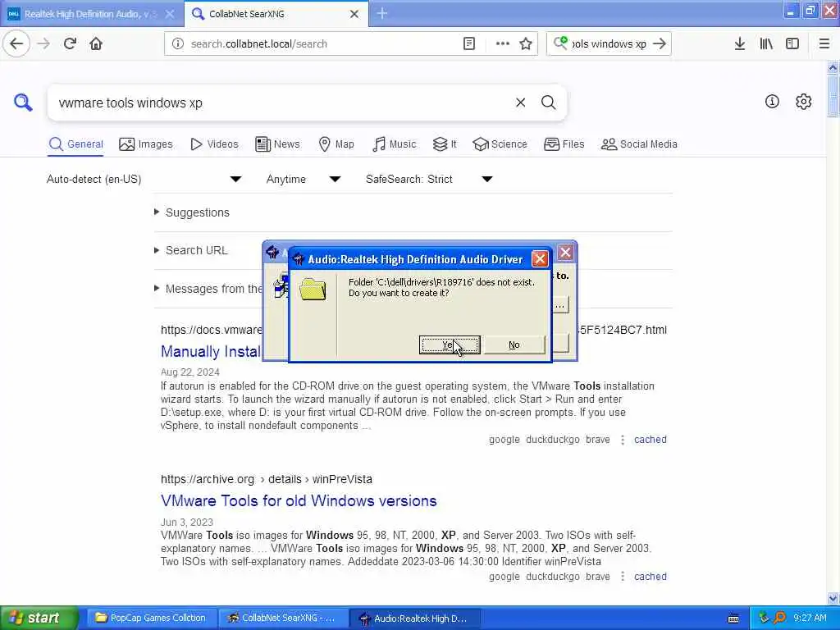Click Yes to create the folder
This screenshot has height=630, width=840.
point(450,345)
